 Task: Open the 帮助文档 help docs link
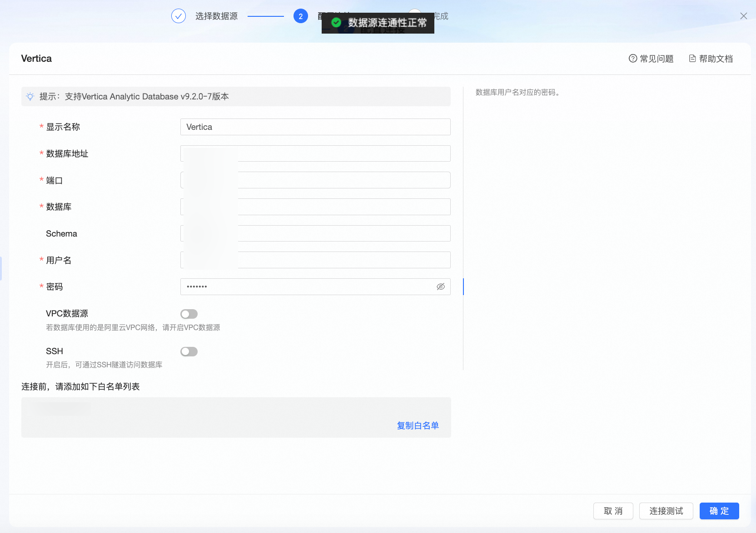pos(711,59)
